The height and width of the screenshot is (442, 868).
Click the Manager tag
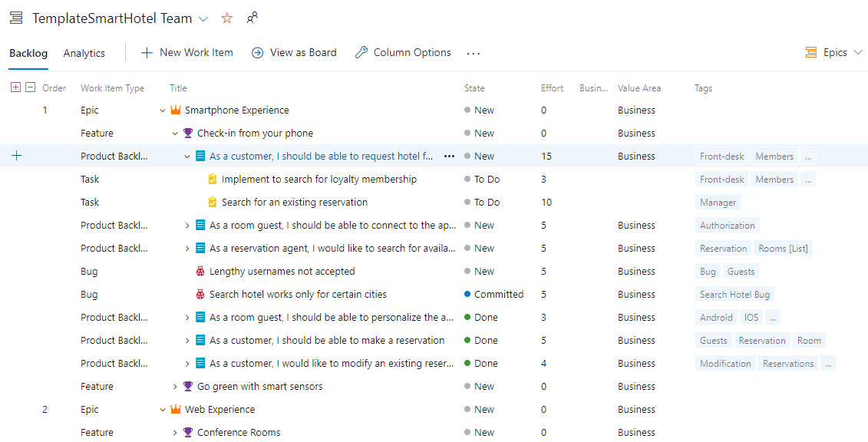pos(717,202)
